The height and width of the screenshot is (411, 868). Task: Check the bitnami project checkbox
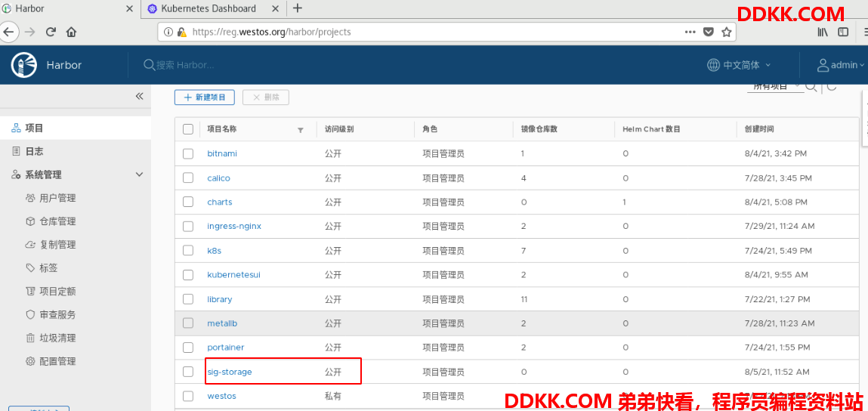pyautogui.click(x=188, y=153)
